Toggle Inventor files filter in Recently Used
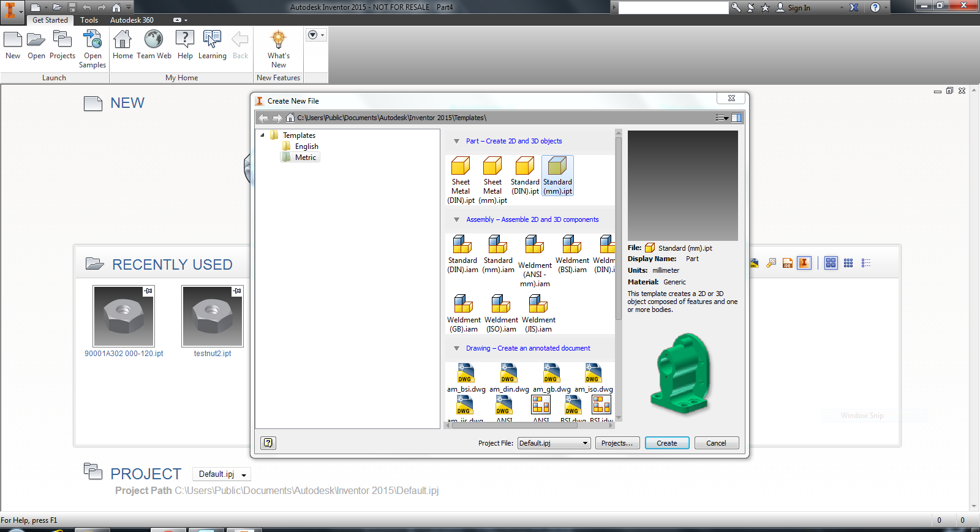Screen dimensions: 980x532 point(804,263)
